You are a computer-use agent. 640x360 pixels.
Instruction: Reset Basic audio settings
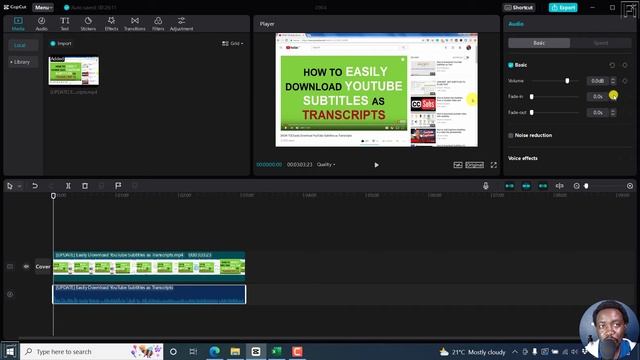(x=612, y=65)
